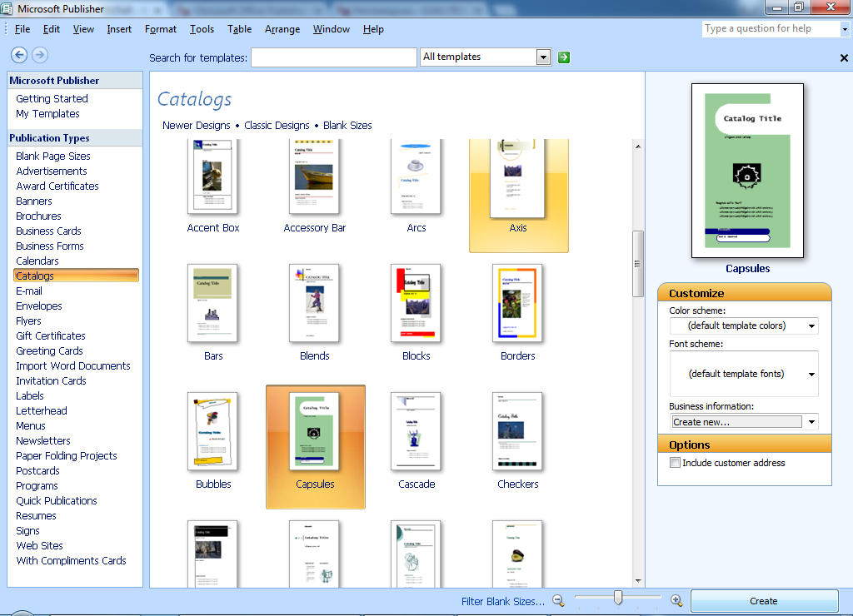Click Filter Blank Sizes link
Screen dimensions: 853x616
click(x=502, y=601)
